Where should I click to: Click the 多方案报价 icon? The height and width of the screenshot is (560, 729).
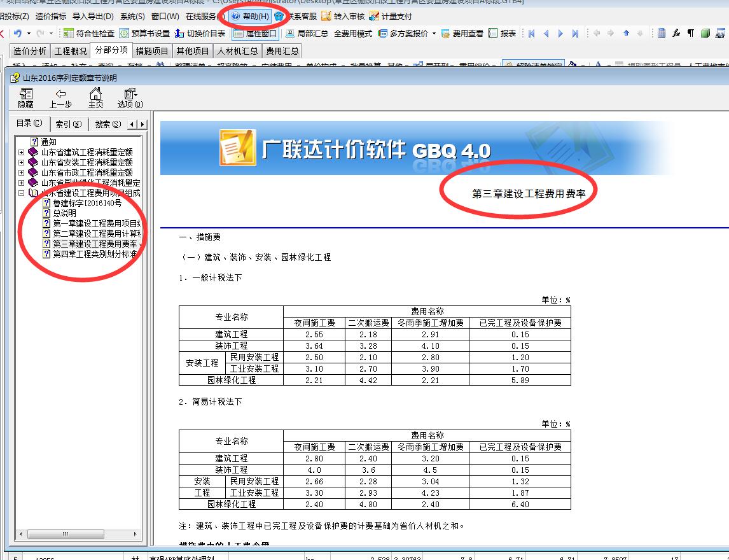tap(383, 34)
